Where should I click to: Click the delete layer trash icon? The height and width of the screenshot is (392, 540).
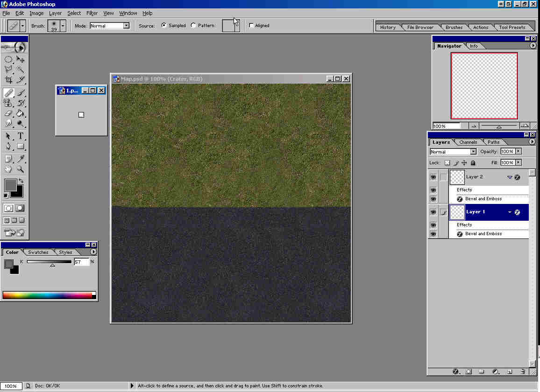point(523,371)
